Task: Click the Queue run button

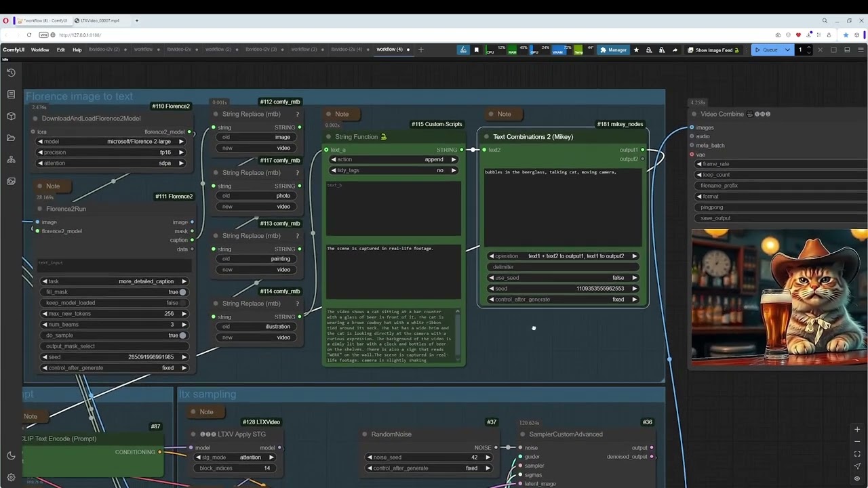Action: [766, 49]
